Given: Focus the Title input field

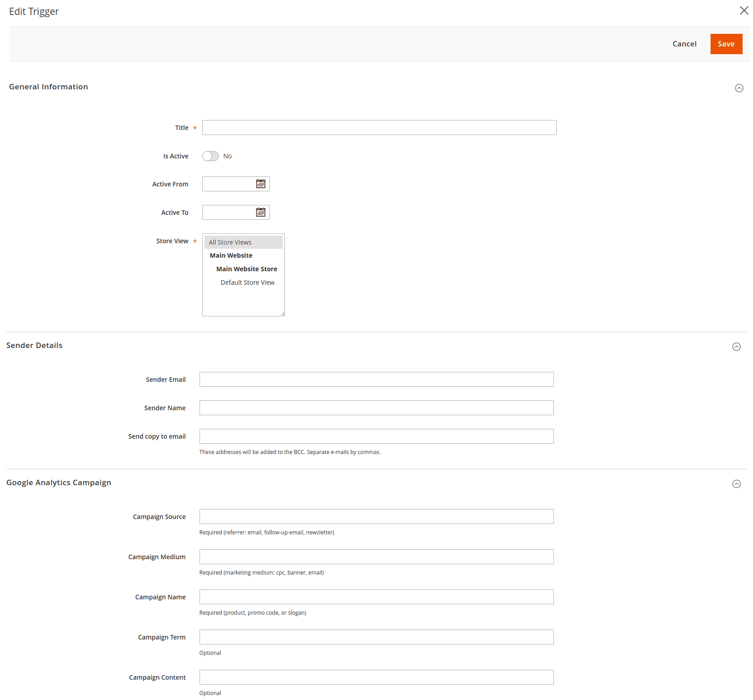Looking at the screenshot, I should coord(379,127).
